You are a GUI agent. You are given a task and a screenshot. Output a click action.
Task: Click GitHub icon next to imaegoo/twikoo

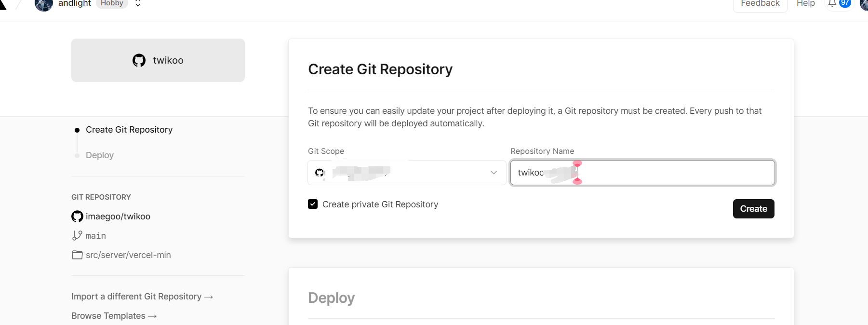coord(77,217)
